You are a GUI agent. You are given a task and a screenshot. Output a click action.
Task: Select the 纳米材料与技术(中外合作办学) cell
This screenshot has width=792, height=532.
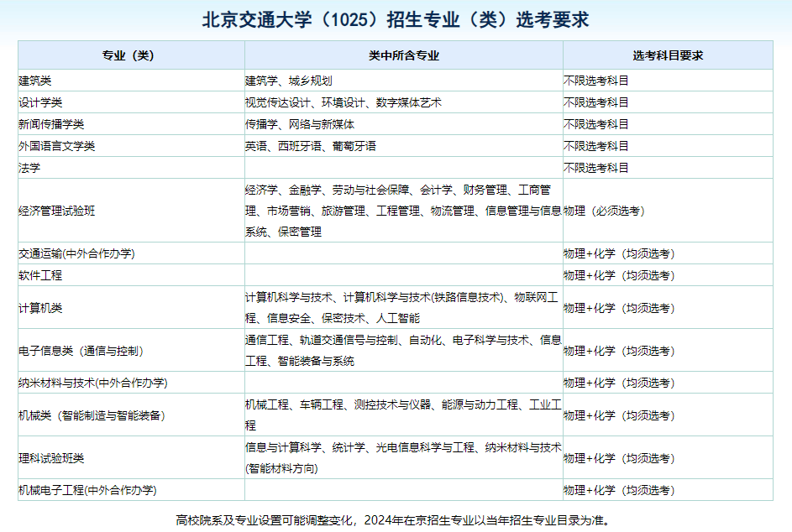(x=131, y=383)
